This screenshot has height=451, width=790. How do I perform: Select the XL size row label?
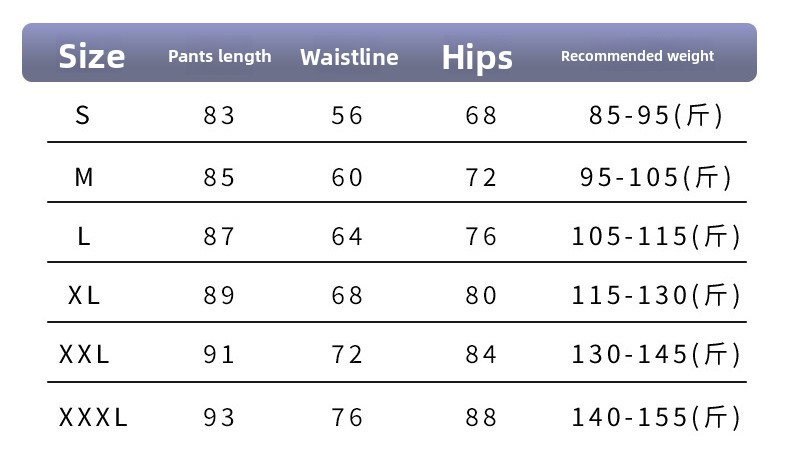click(x=84, y=295)
